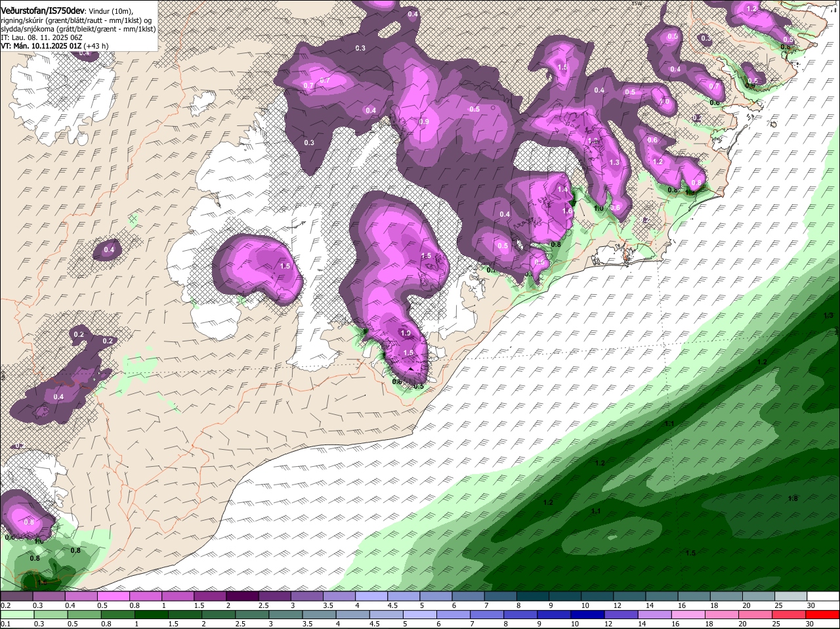The image size is (840, 629).
Task: Select the 'IT: Lau. 08. 11. 2025 06Z' line
Action: click(x=42, y=37)
